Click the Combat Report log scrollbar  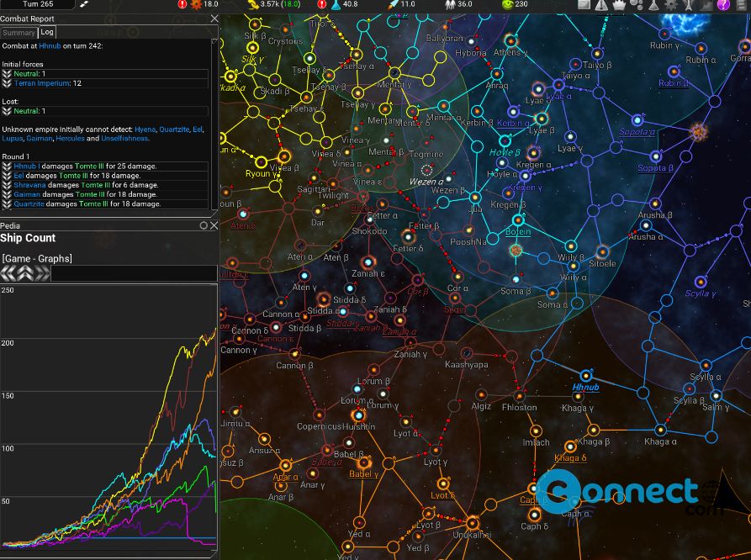(x=214, y=124)
